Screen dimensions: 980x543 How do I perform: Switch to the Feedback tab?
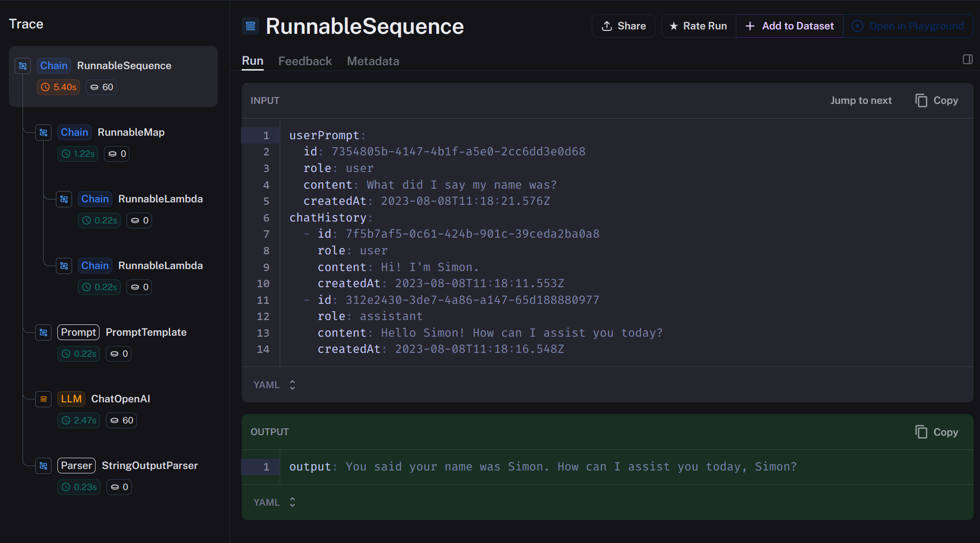pos(305,61)
